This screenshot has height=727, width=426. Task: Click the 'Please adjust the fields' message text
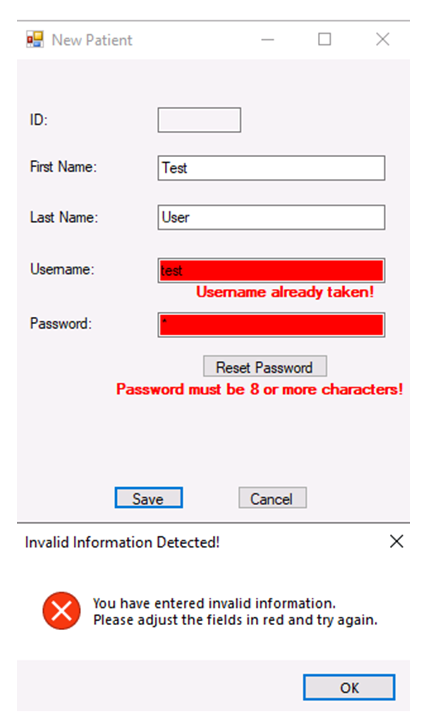(x=235, y=620)
